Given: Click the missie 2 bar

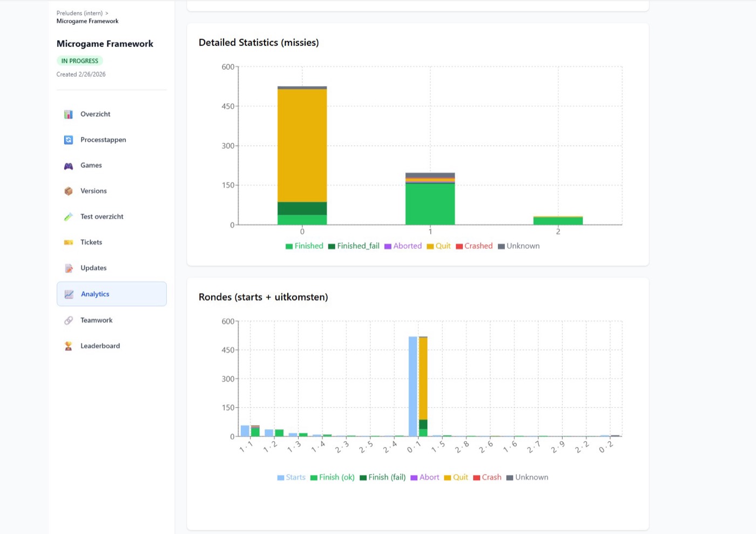Looking at the screenshot, I should (x=558, y=221).
